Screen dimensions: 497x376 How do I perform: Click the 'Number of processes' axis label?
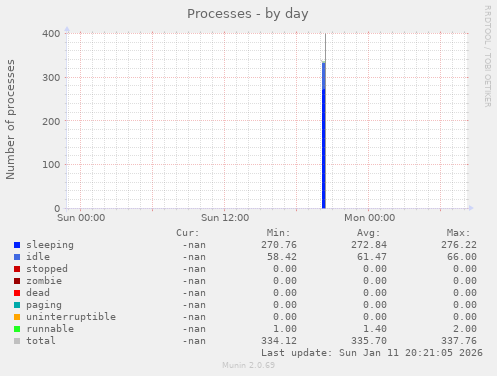coord(10,120)
